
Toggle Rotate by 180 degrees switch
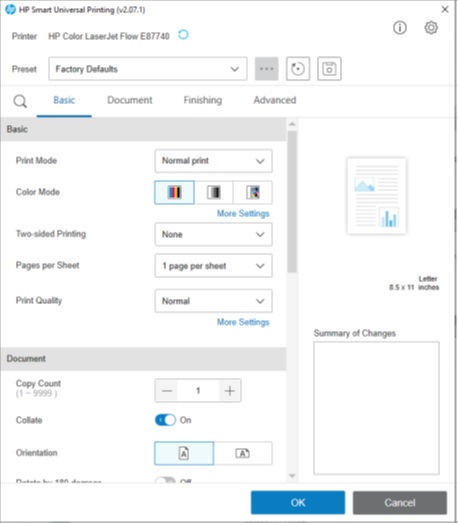tap(165, 481)
